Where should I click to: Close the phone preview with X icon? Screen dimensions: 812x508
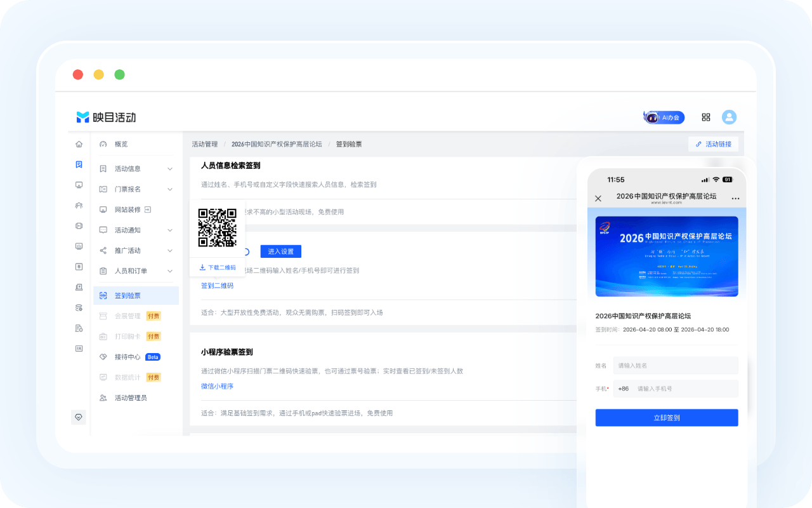pyautogui.click(x=598, y=198)
